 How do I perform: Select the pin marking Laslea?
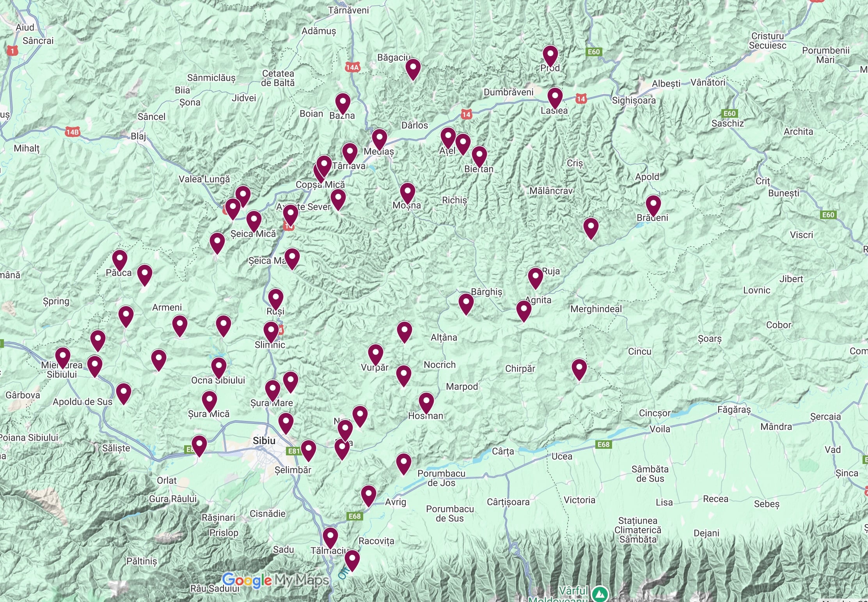click(555, 98)
